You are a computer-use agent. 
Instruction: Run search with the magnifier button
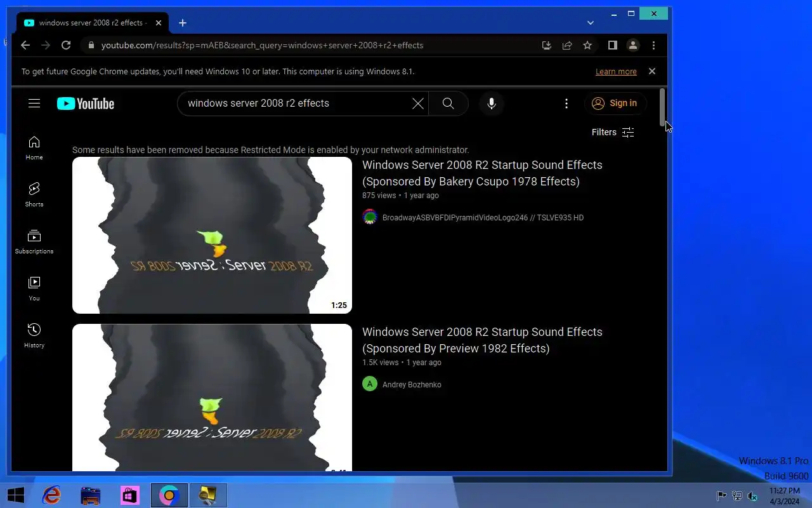(x=449, y=104)
